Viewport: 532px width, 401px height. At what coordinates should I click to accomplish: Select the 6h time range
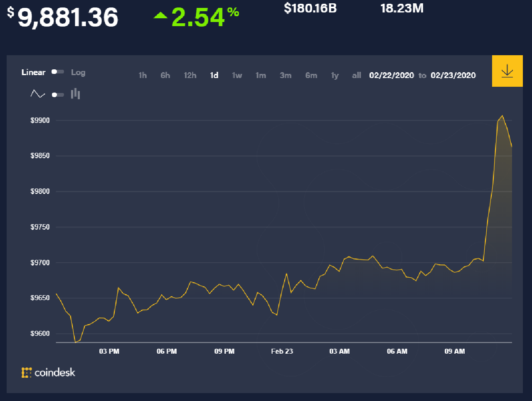(x=165, y=75)
